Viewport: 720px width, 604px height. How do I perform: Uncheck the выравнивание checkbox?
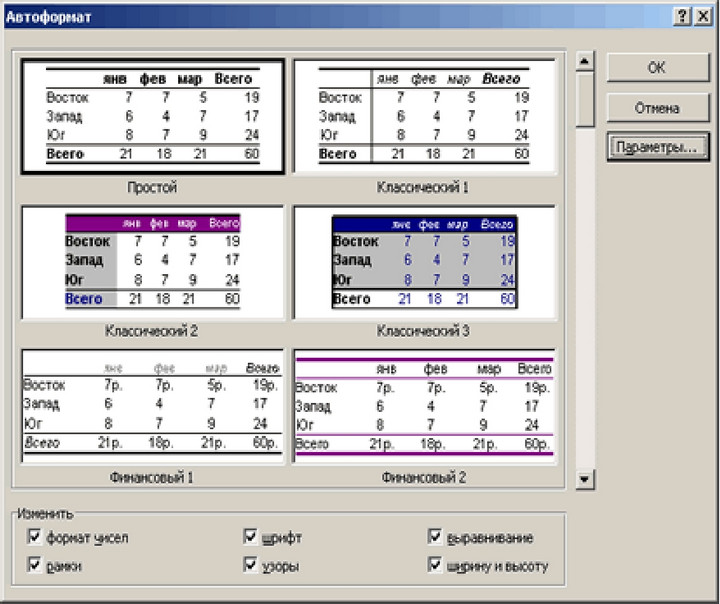[x=434, y=536]
